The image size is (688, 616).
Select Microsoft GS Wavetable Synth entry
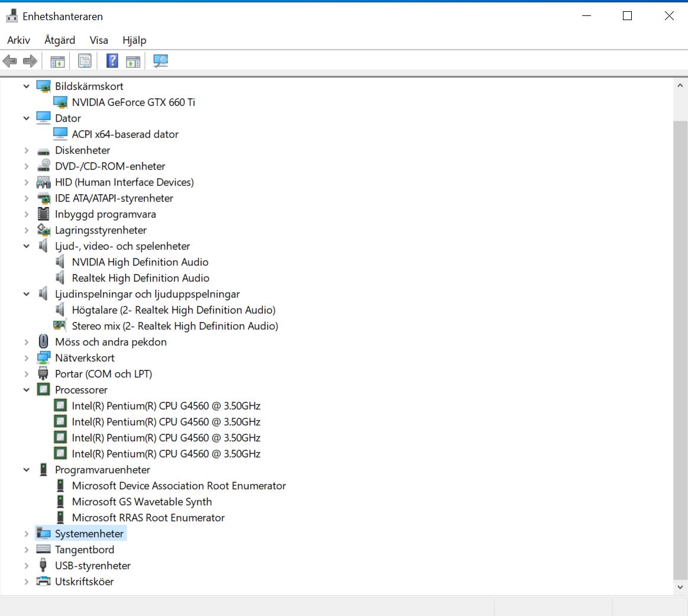141,502
